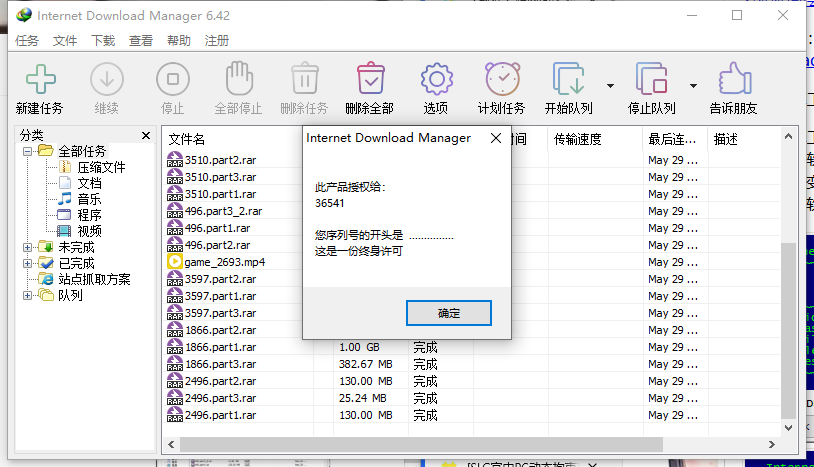
Task: Select file 3597.part3.rar
Action: pos(220,313)
